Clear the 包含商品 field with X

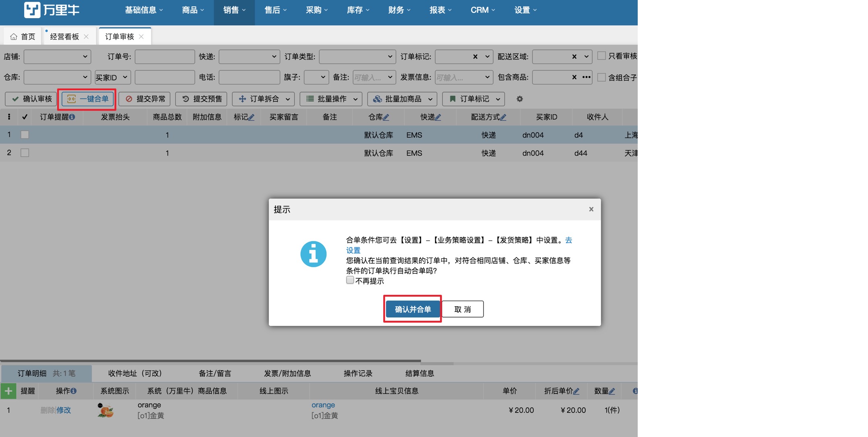pyautogui.click(x=574, y=77)
